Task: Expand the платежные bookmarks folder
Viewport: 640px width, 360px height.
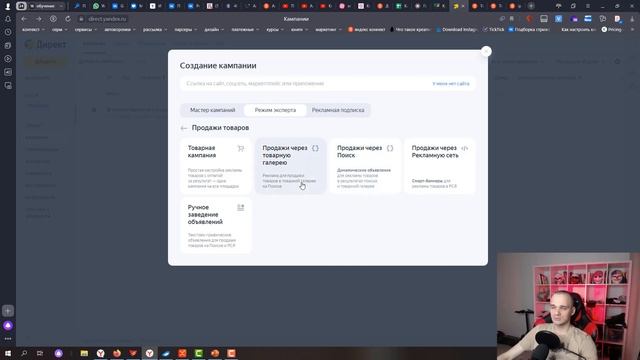Action: (245, 29)
